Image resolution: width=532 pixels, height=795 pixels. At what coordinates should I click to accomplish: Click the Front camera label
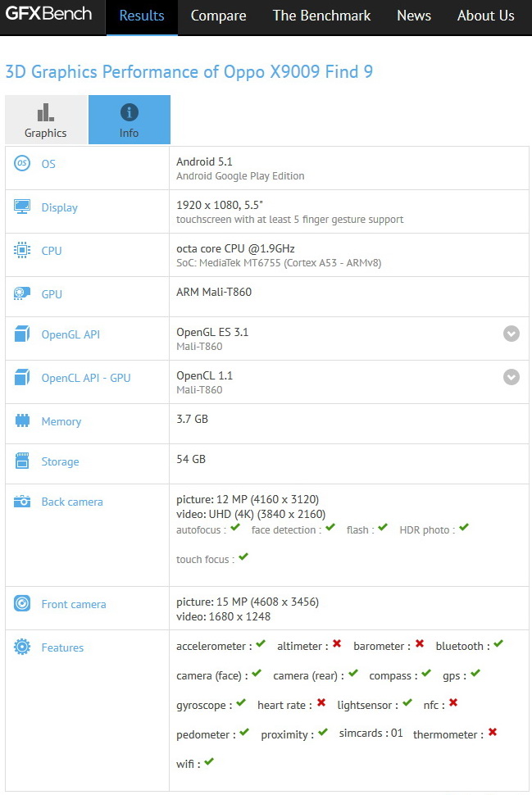pos(74,604)
